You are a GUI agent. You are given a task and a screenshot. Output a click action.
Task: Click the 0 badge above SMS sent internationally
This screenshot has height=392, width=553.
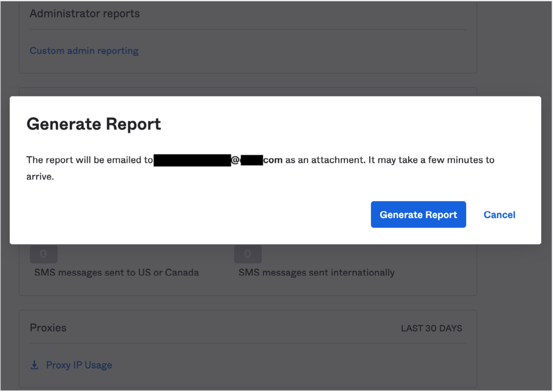click(248, 254)
